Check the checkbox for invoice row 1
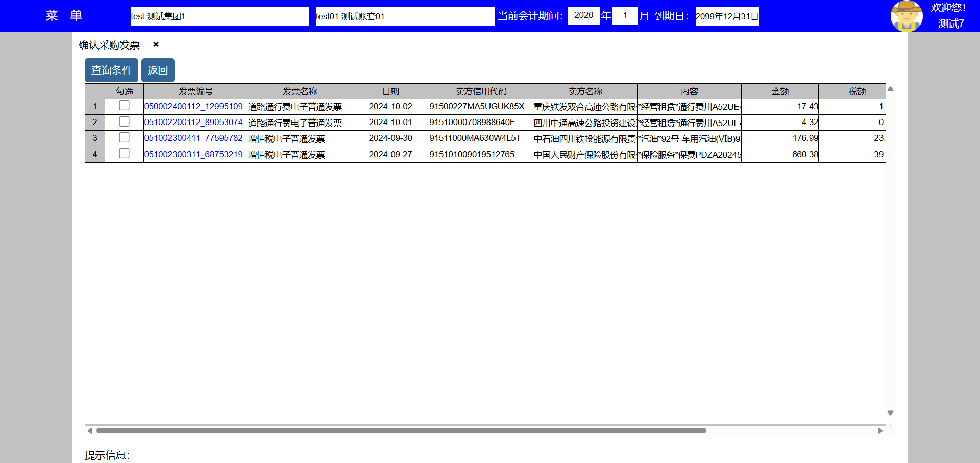 (124, 106)
